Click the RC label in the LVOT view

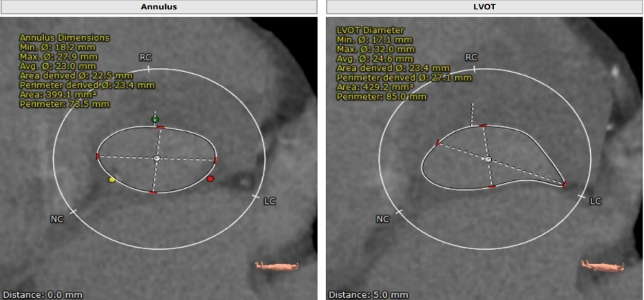coord(471,57)
